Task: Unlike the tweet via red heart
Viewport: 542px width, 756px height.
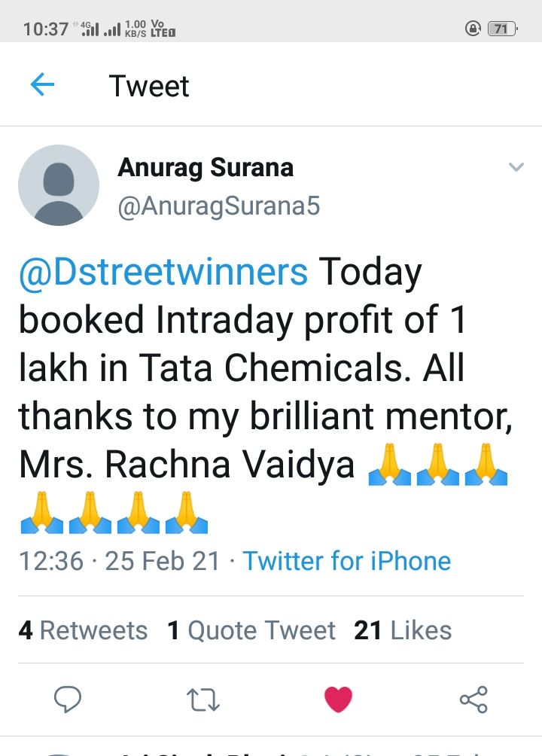Action: click(x=338, y=699)
